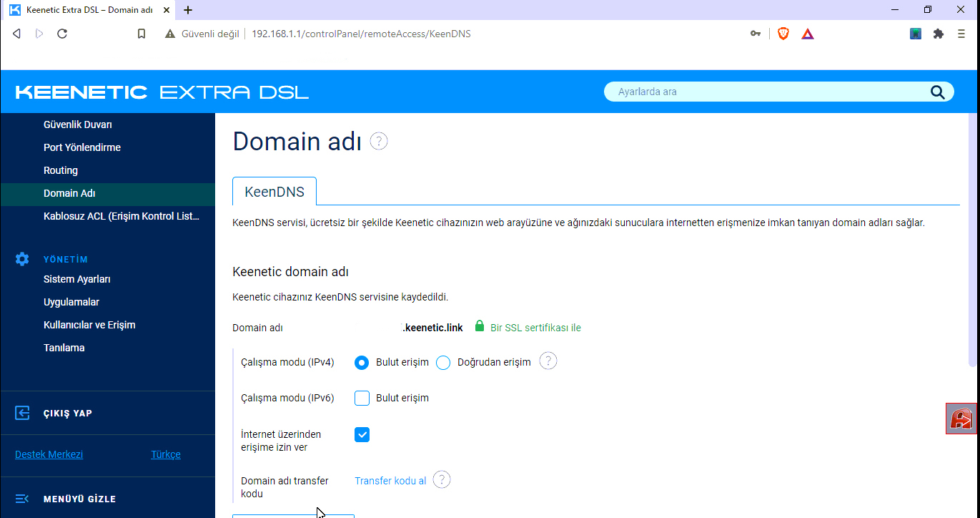Open help icon next to Doğrudan erişim
Viewport: 980px width, 518px height.
pos(548,361)
